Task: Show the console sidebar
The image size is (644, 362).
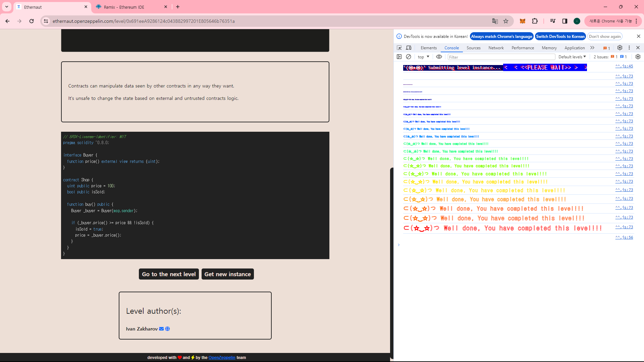Action: [x=399, y=57]
